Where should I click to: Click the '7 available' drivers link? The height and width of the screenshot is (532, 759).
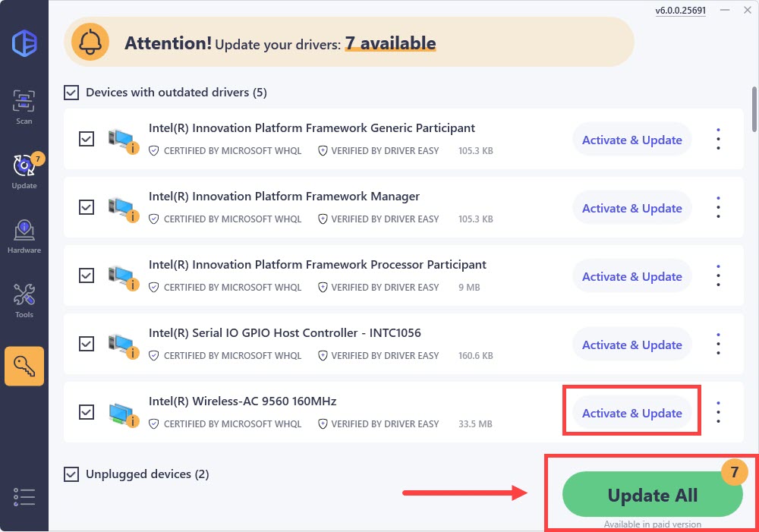(x=390, y=43)
